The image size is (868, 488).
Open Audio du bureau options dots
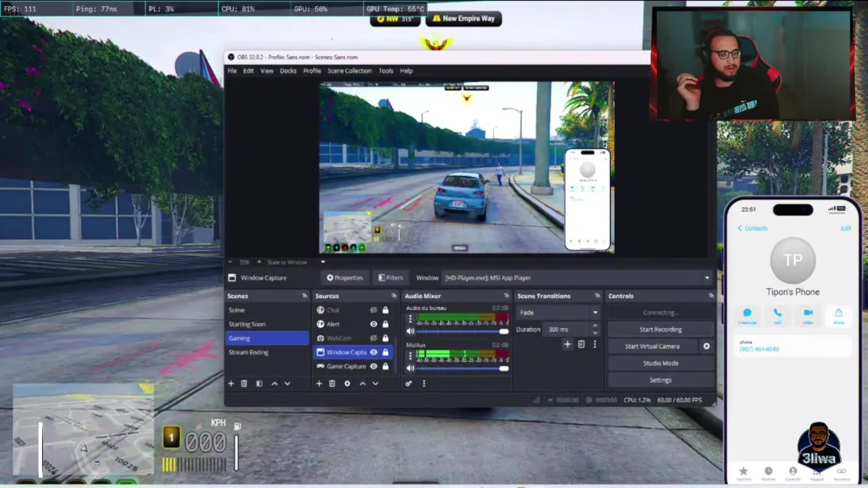[x=410, y=318]
